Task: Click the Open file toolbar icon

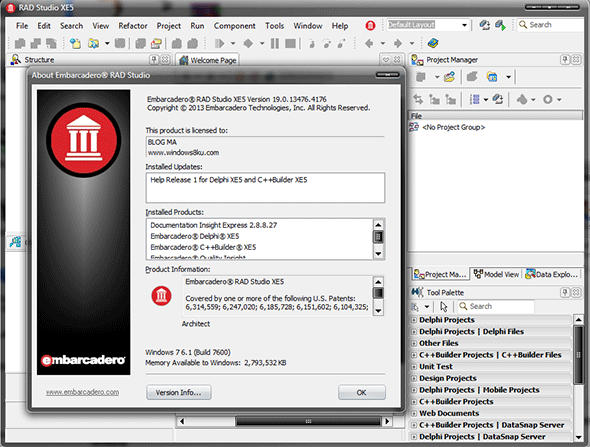Action: pyautogui.click(x=93, y=44)
